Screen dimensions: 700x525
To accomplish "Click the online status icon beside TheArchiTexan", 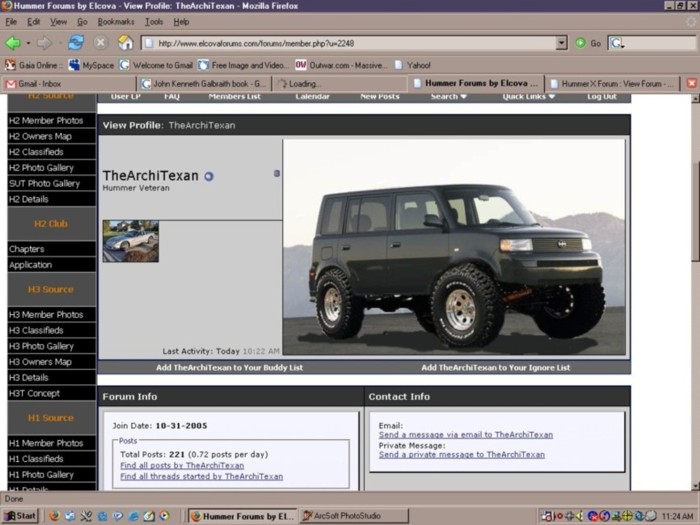I will point(208,176).
